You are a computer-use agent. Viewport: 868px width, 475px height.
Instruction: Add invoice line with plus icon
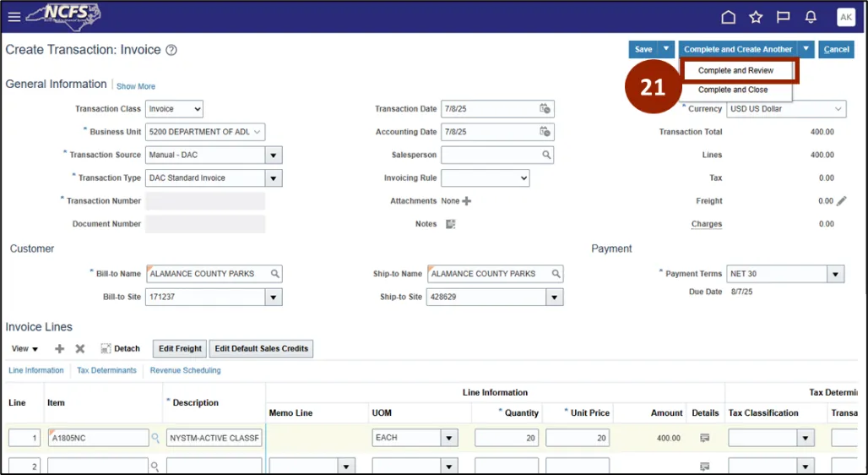click(59, 349)
